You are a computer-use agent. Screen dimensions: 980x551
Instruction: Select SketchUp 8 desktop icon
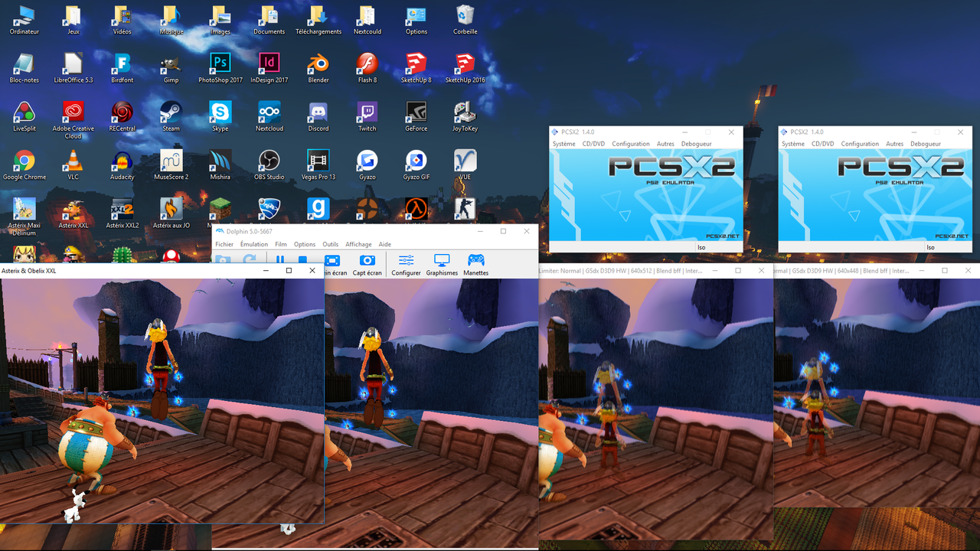coord(416,68)
